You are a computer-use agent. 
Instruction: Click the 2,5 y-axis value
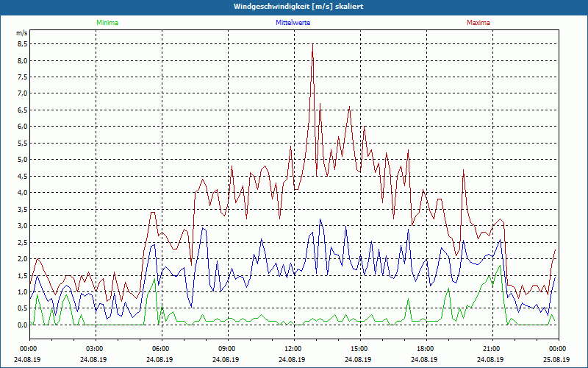[x=23, y=242]
